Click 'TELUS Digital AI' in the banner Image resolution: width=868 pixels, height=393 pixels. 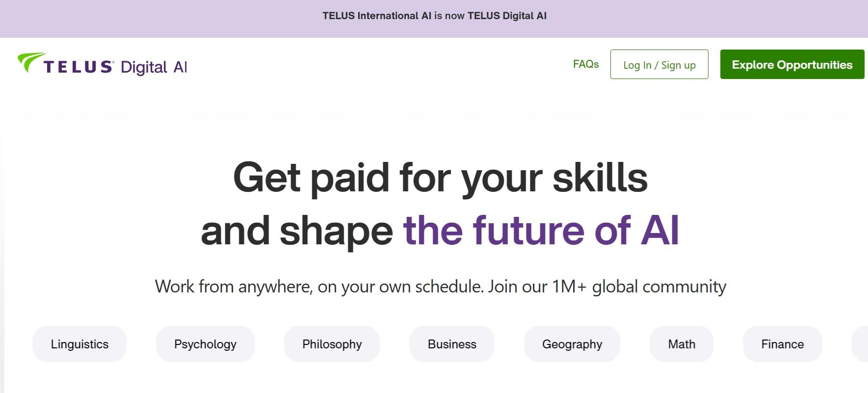508,16
